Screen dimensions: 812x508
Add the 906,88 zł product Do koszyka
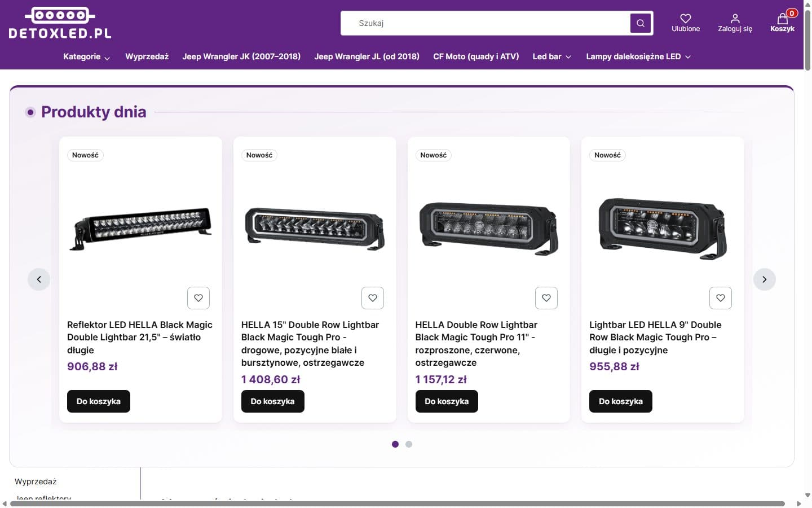[99, 401]
